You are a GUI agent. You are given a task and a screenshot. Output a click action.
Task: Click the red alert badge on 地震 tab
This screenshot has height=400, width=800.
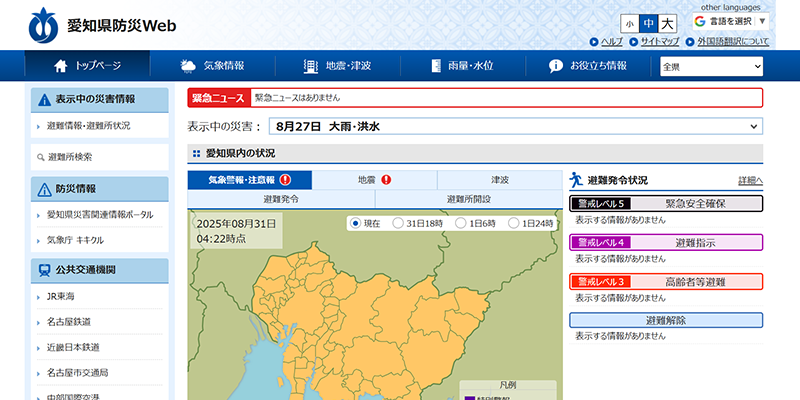[x=386, y=180]
